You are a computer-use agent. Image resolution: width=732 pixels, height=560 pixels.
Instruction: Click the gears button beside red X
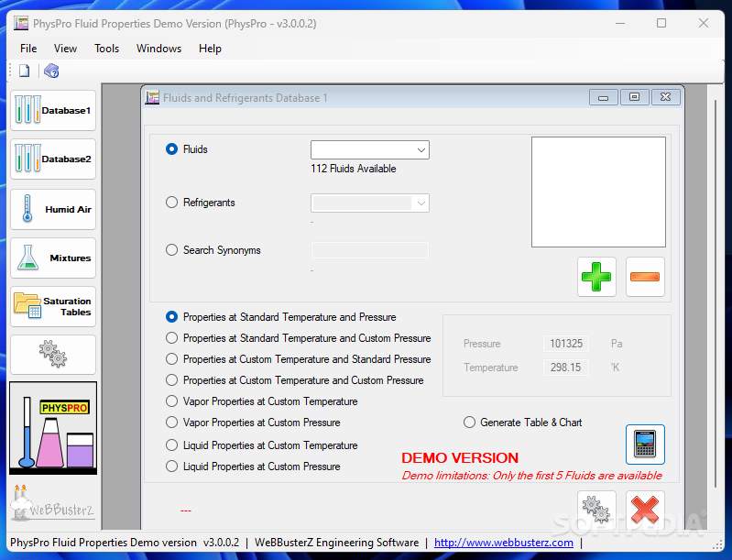pos(596,509)
